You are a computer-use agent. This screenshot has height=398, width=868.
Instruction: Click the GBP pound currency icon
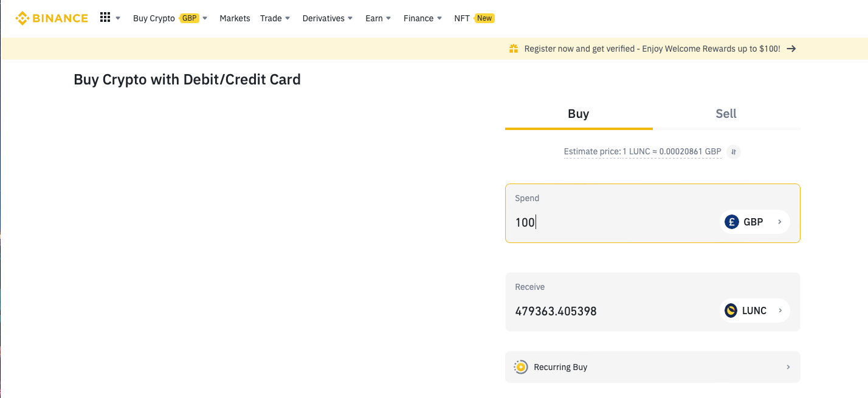coord(731,222)
